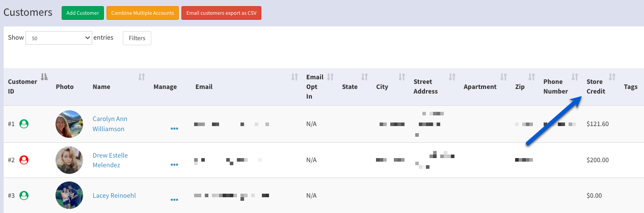Open the Filters button
Screen dimensions: 644x213
pyautogui.click(x=137, y=38)
